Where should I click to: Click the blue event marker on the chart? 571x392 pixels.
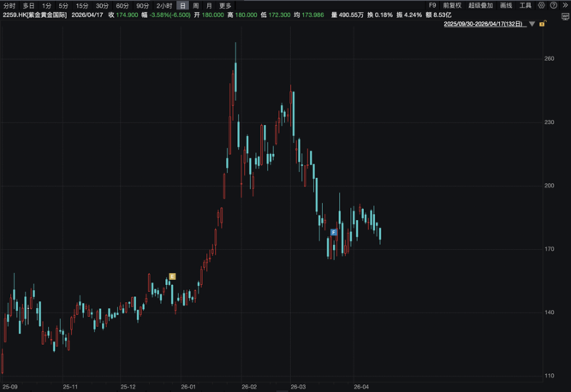click(x=334, y=232)
